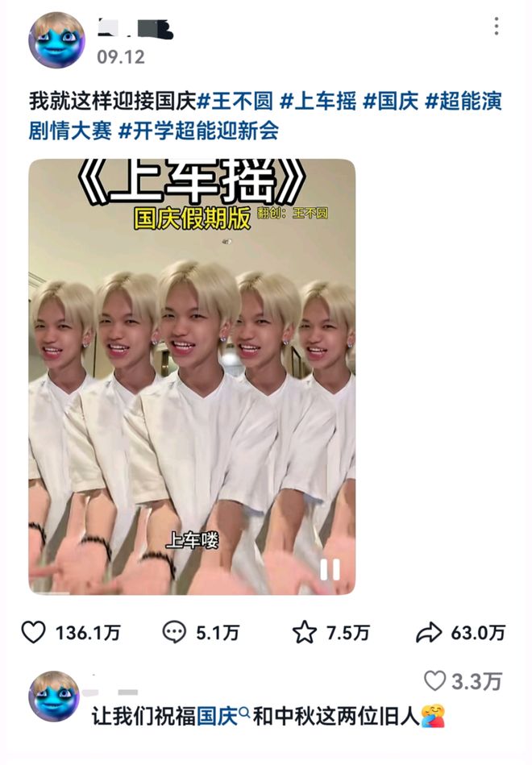Open the poster's blue face avatar
The image size is (532, 765).
point(56,40)
